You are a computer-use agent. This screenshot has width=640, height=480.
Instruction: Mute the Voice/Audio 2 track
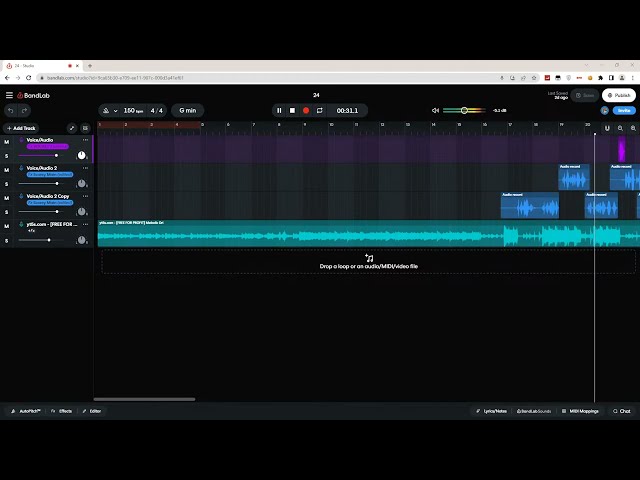point(7,170)
